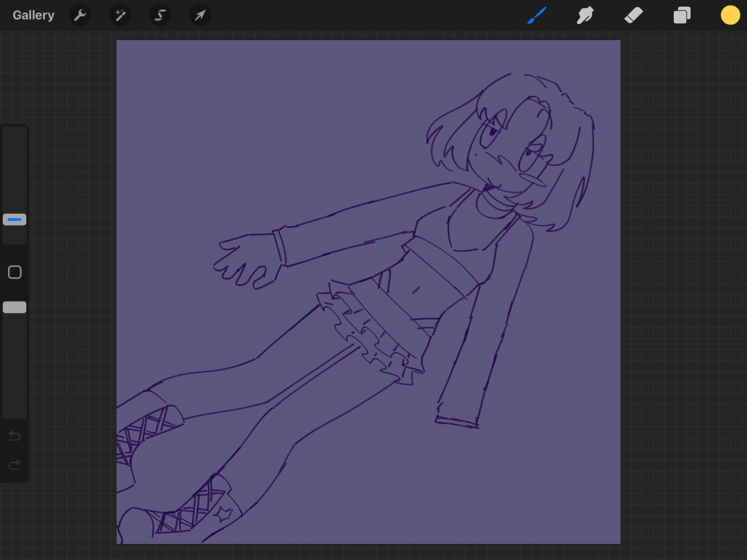Tap the star on the character's boot

(x=224, y=514)
